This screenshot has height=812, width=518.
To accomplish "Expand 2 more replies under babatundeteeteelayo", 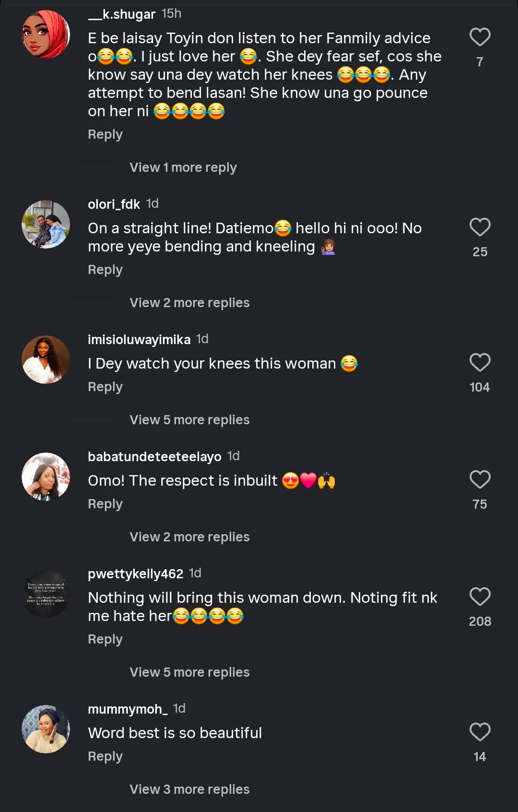I will pos(189,537).
